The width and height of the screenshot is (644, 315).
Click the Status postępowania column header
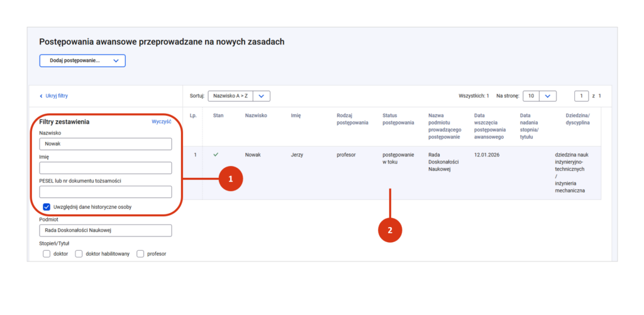click(x=398, y=119)
